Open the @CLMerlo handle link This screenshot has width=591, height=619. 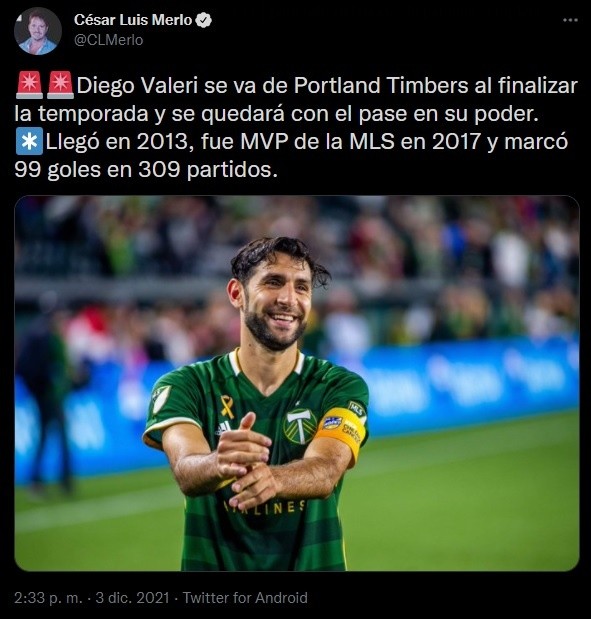click(x=109, y=40)
